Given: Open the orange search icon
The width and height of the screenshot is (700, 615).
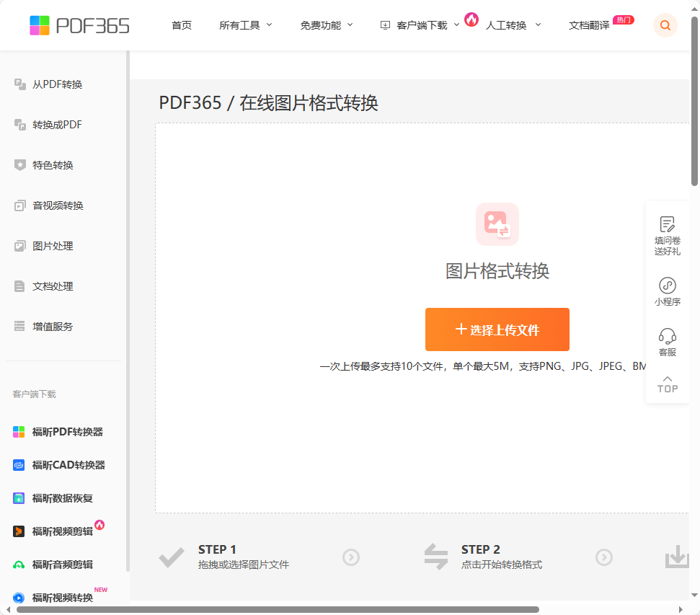Looking at the screenshot, I should pos(665,25).
